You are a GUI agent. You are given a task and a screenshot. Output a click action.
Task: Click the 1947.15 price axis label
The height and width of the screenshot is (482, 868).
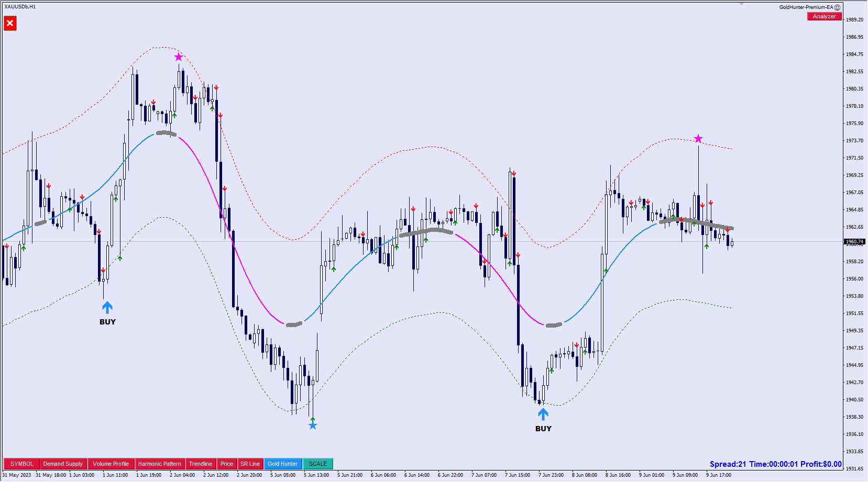pyautogui.click(x=855, y=348)
